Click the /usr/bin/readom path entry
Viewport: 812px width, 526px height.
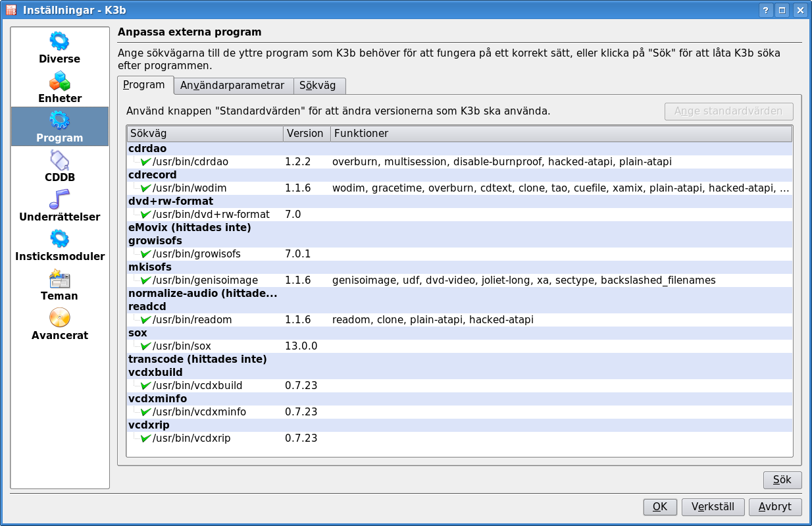coord(192,319)
